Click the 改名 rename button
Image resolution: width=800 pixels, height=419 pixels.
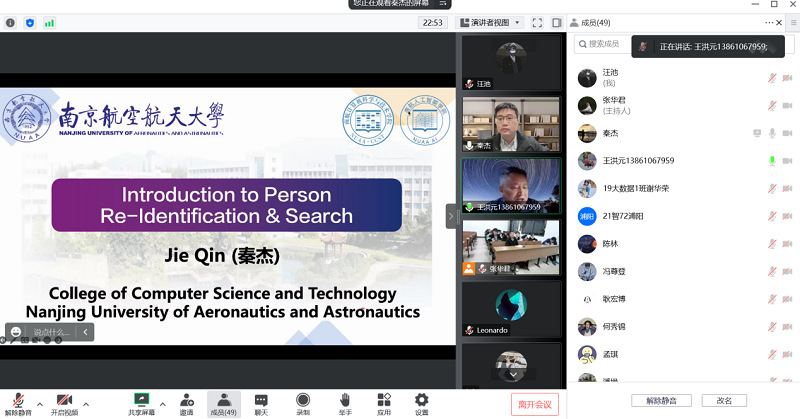(724, 401)
